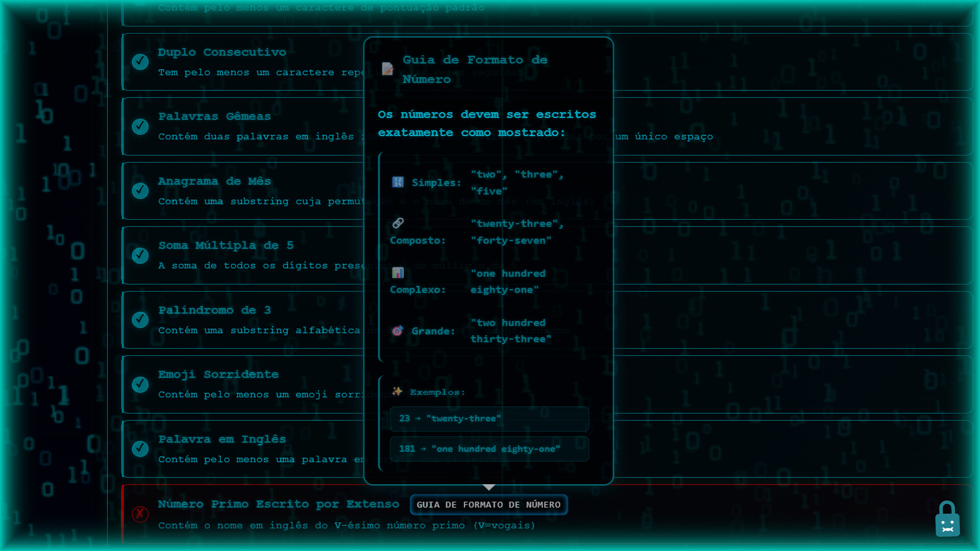Click the sparkles icon beside Exemplos
Image resolution: width=980 pixels, height=551 pixels.
pos(397,391)
